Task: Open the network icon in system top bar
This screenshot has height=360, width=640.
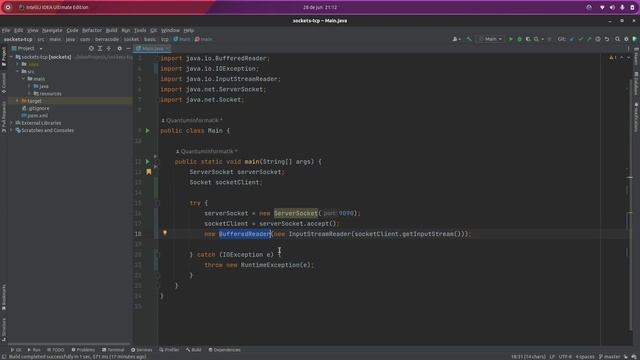Action: coord(602,7)
